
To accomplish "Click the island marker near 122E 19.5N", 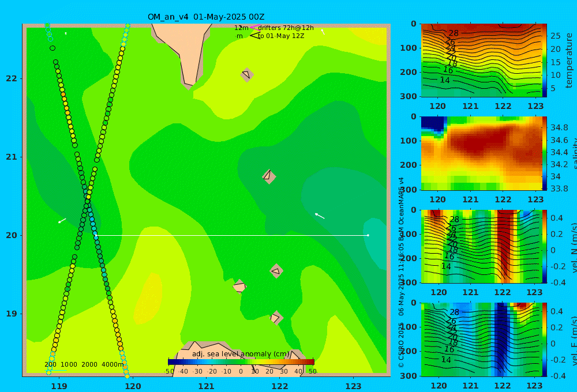I will [276, 272].
